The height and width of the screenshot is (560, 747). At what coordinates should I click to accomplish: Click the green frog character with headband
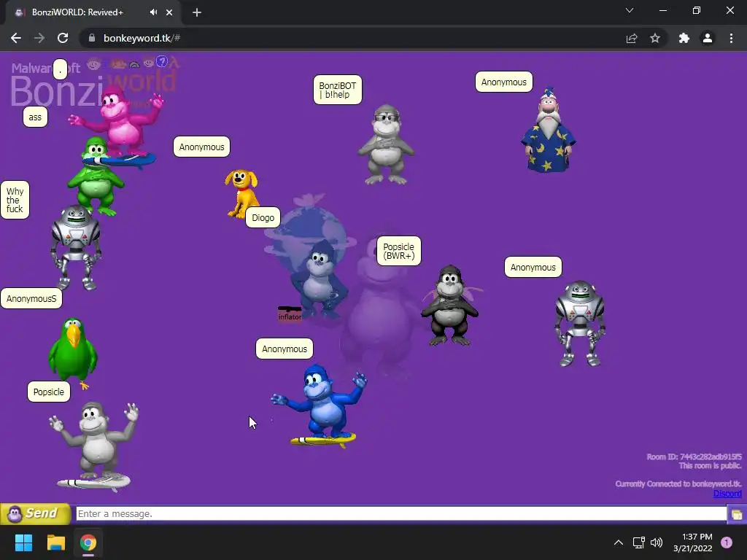pyautogui.click(x=96, y=177)
